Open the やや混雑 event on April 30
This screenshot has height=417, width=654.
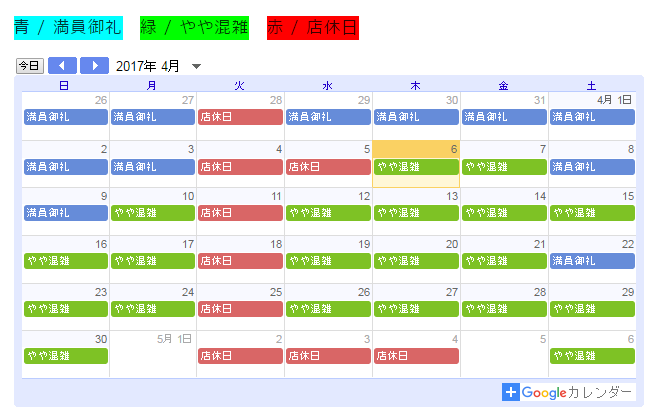65,355
